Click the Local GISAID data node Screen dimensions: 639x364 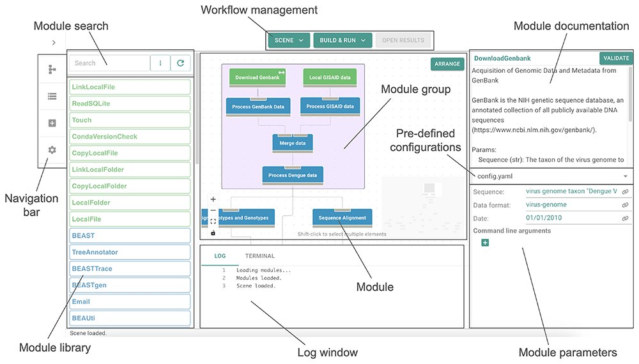point(330,77)
